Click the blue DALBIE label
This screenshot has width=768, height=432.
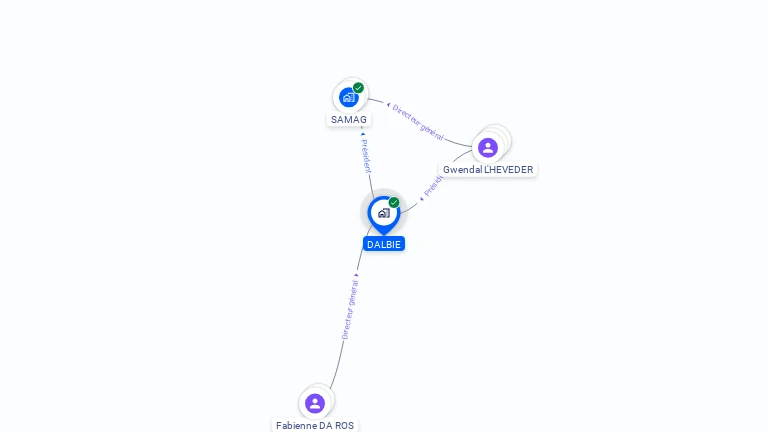point(384,244)
